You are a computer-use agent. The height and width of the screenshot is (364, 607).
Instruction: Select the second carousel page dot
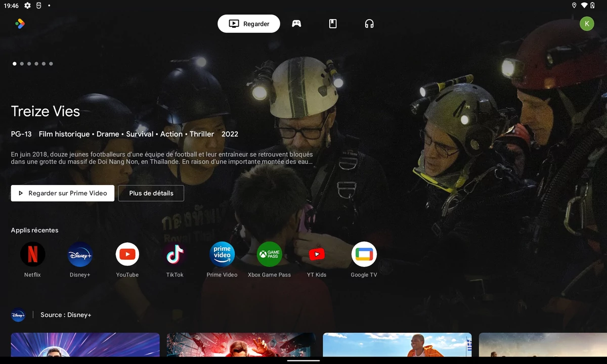click(22, 64)
